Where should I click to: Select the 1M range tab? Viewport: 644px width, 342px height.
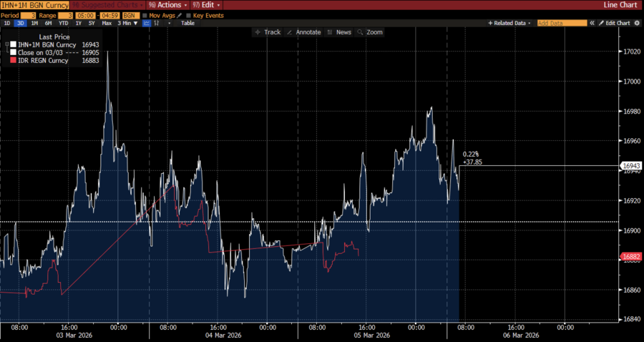coord(34,23)
